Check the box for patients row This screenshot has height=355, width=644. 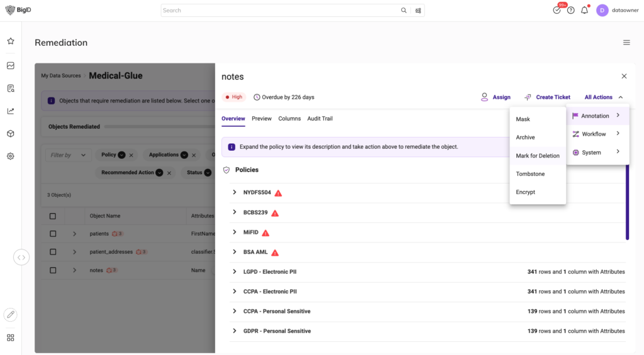pyautogui.click(x=53, y=234)
